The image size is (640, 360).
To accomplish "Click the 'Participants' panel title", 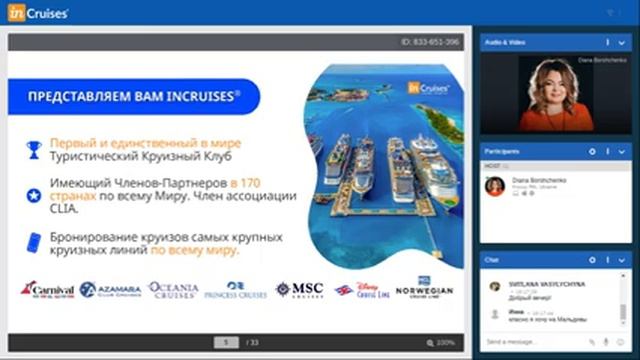I will pyautogui.click(x=502, y=151).
